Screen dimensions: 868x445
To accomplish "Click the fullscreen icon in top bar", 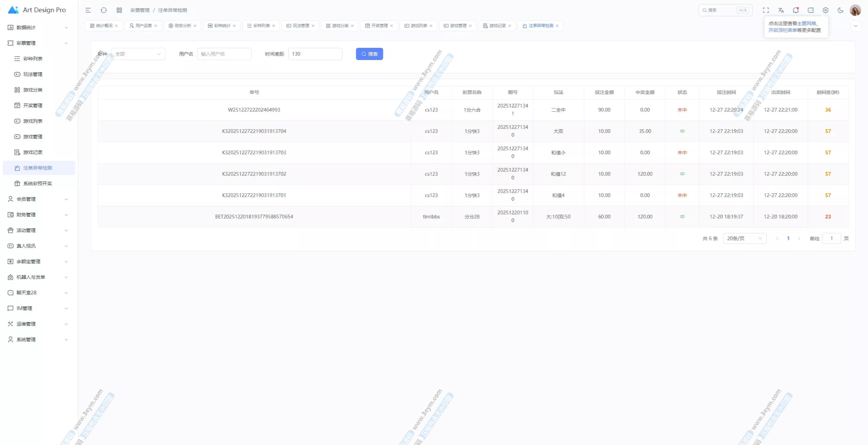I will point(766,10).
